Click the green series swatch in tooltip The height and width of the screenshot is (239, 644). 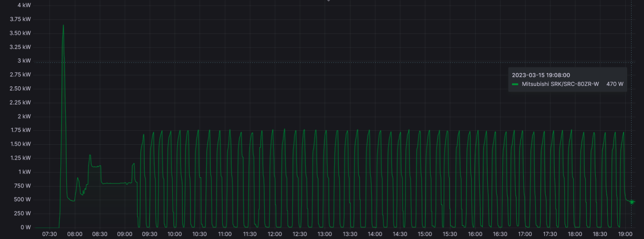point(515,84)
